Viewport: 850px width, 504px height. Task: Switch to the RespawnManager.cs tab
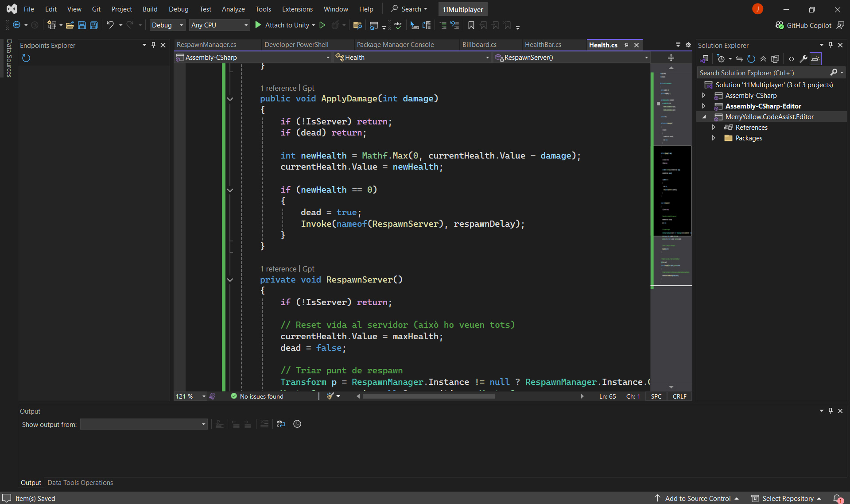pos(206,45)
